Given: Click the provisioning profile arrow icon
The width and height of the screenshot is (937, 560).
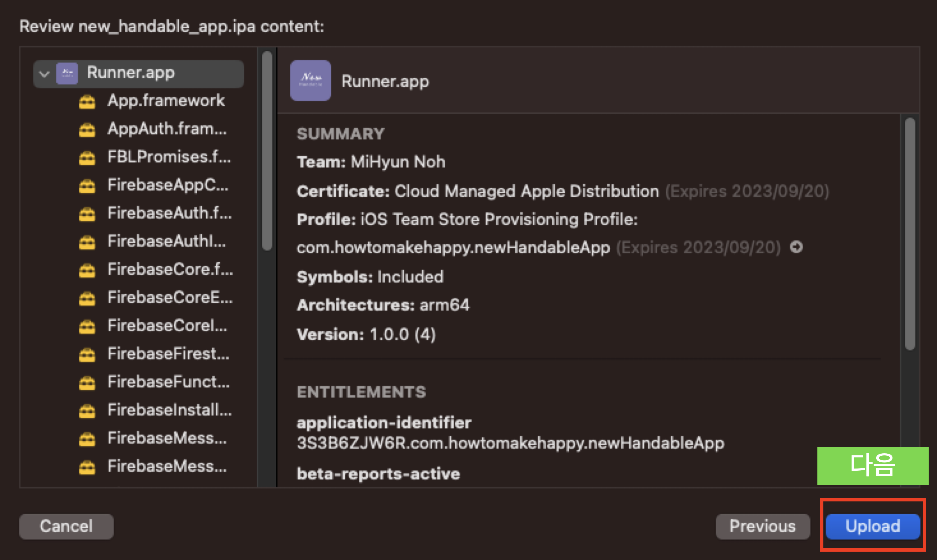Looking at the screenshot, I should [796, 247].
